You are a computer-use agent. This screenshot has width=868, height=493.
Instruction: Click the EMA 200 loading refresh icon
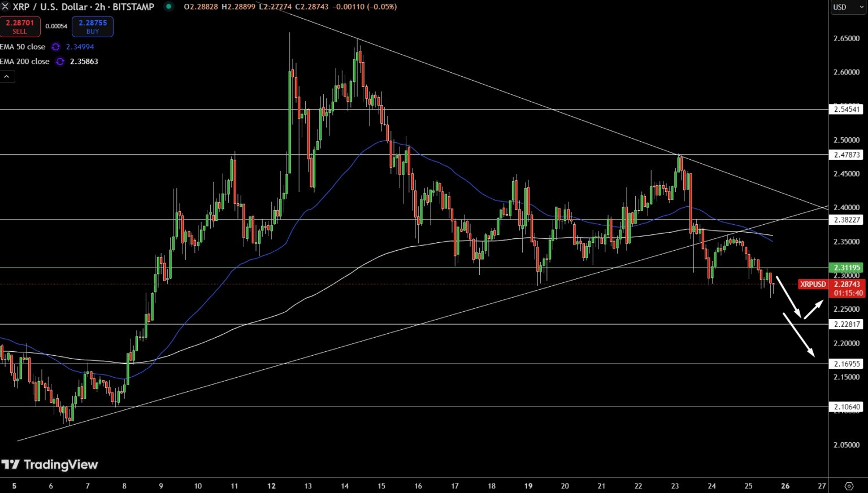pyautogui.click(x=60, y=62)
